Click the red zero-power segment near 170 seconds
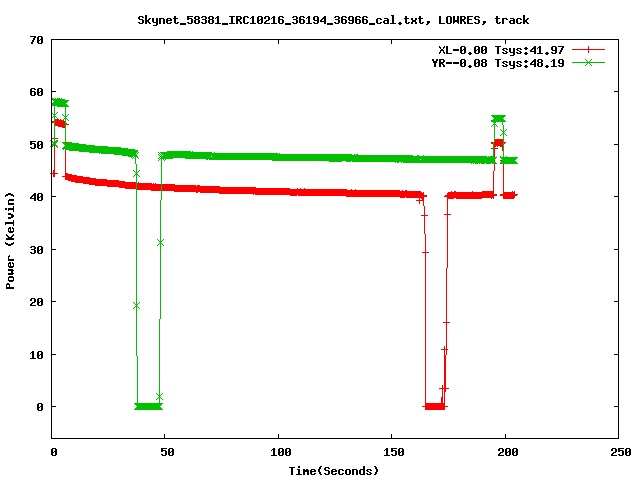Image resolution: width=640 pixels, height=480 pixels. pos(435,407)
